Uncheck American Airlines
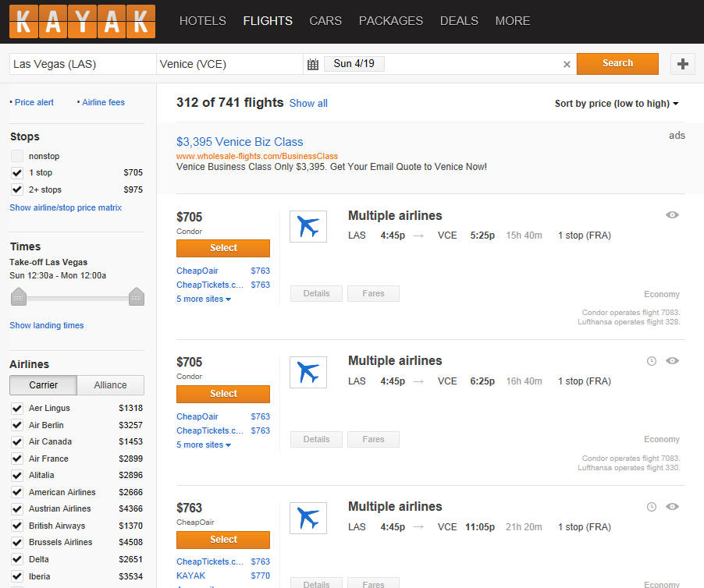The height and width of the screenshot is (588, 704). click(17, 492)
